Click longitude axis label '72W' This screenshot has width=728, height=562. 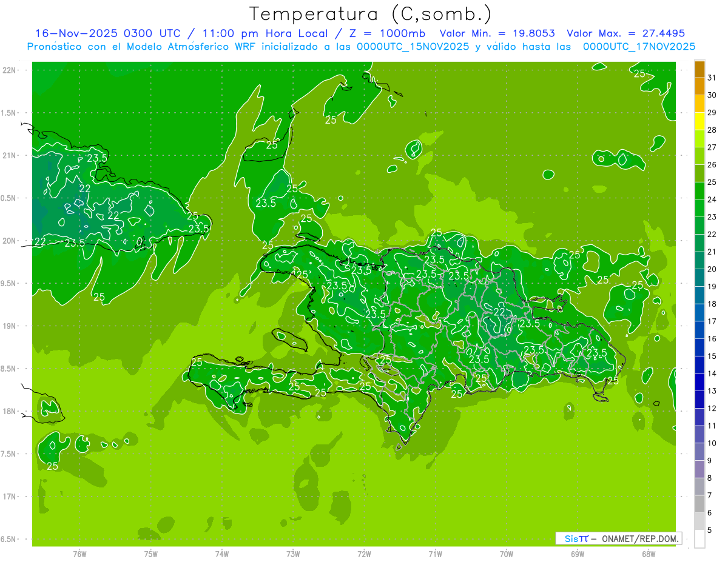coord(364,554)
